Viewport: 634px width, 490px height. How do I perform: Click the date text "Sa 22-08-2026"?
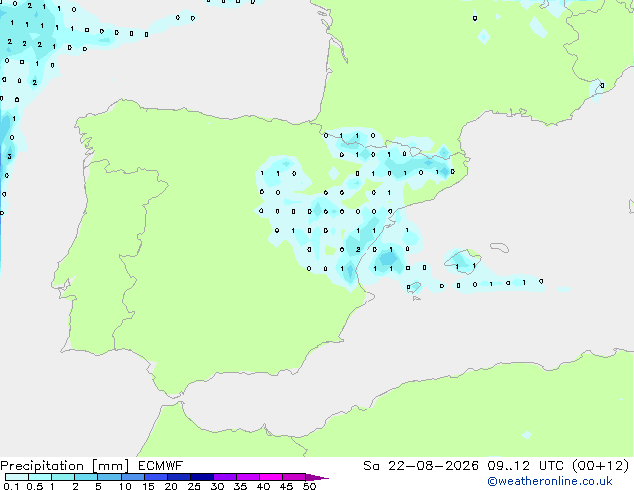point(421,466)
